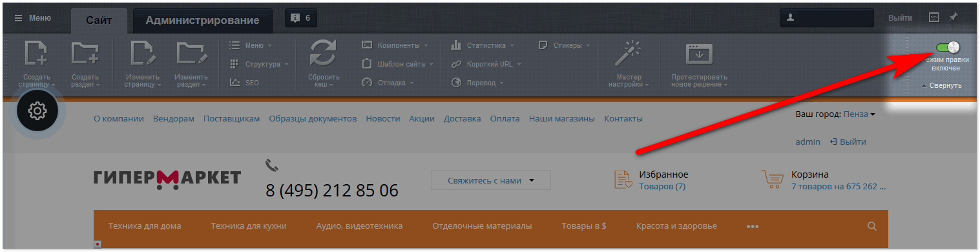Open the Компоненты dropdown
The height and width of the screenshot is (252, 980).
(x=395, y=45)
